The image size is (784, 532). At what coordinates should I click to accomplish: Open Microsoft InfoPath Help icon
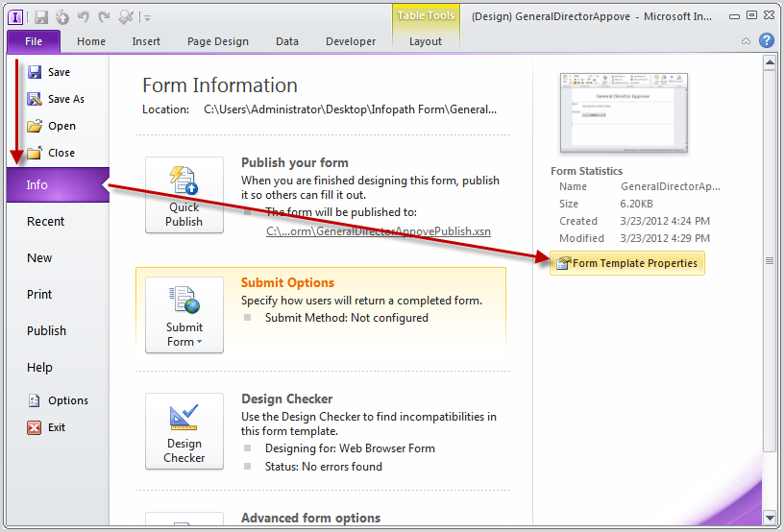(x=767, y=40)
